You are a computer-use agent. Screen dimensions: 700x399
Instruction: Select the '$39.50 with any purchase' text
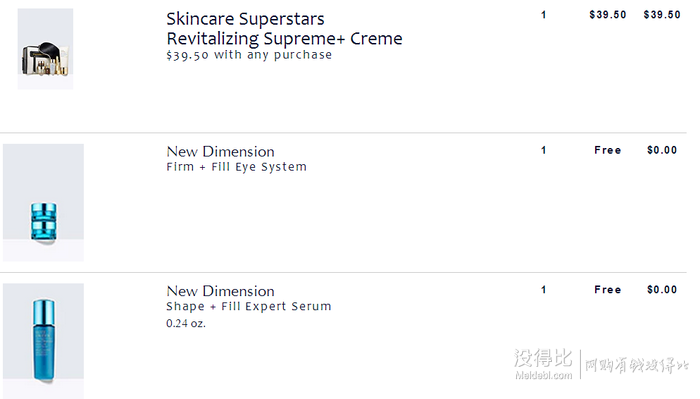click(x=249, y=55)
